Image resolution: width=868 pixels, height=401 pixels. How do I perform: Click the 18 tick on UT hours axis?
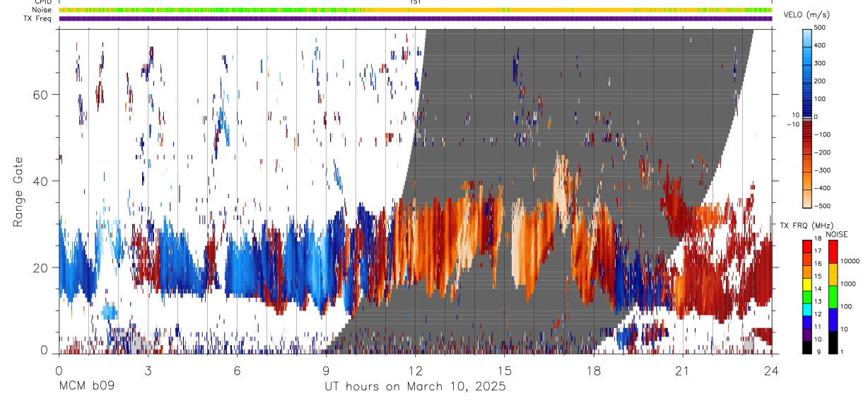593,370
